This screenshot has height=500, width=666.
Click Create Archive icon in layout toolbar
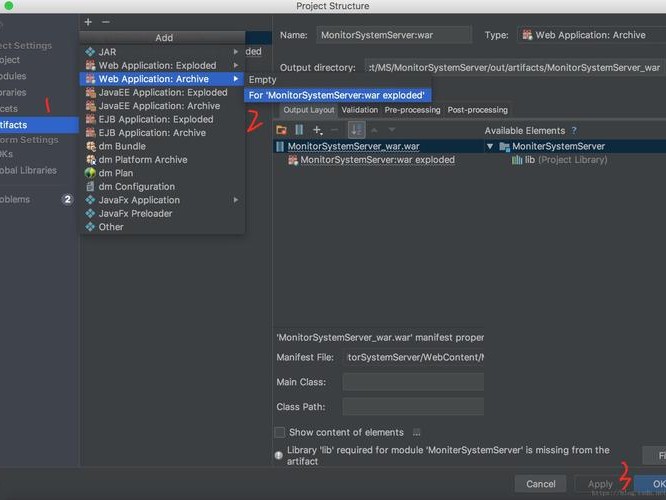(299, 130)
